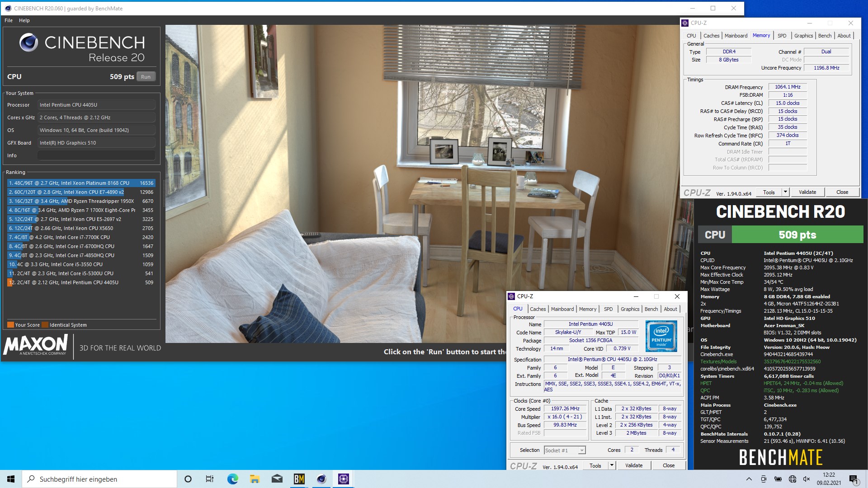Open Bench tab in the upper CPU-Z window
This screenshot has height=488, width=868.
tap(825, 36)
